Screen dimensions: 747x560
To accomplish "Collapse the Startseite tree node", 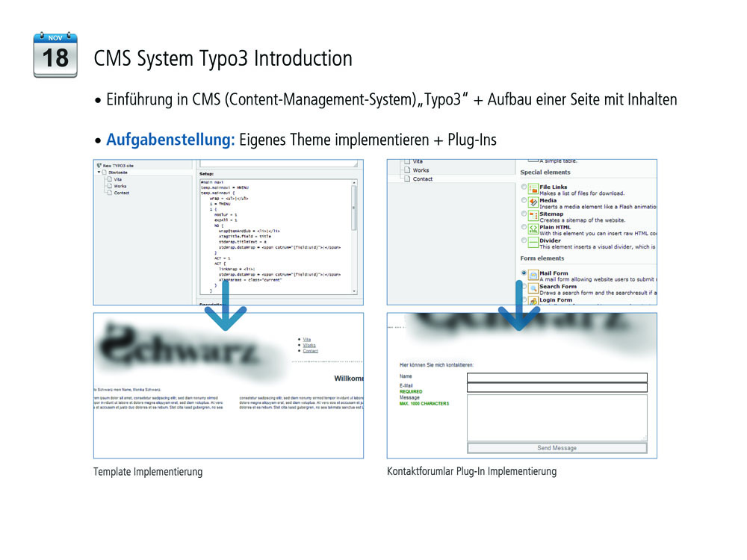I will [x=99, y=172].
